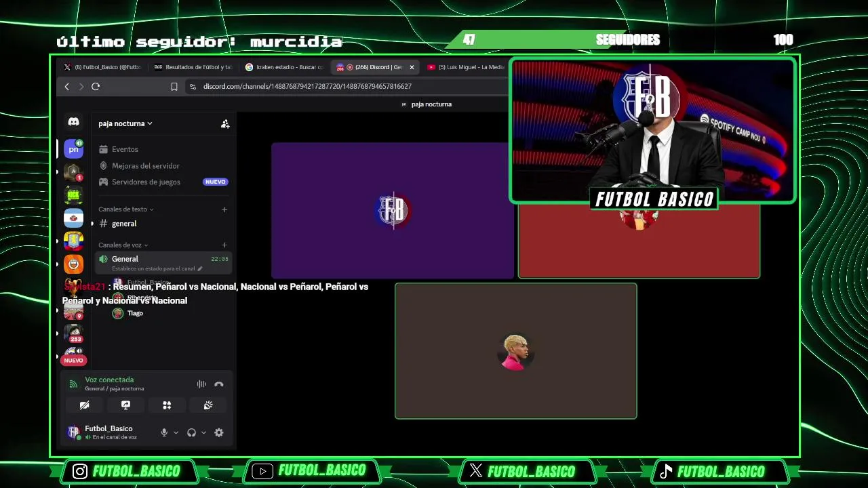
Task: Switch to the X Futbol_Basico browser tab
Action: pos(102,67)
